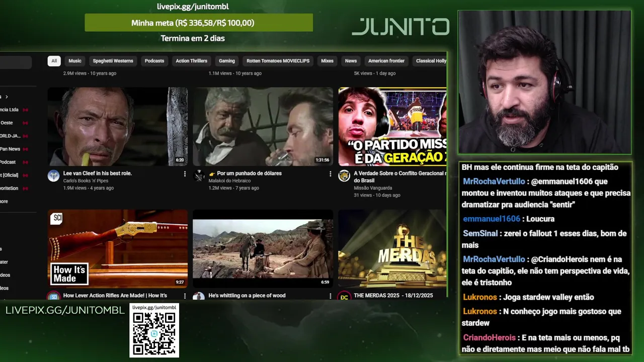Open options menu for Lee van Cleef video
The width and height of the screenshot is (644, 362).
click(x=185, y=174)
